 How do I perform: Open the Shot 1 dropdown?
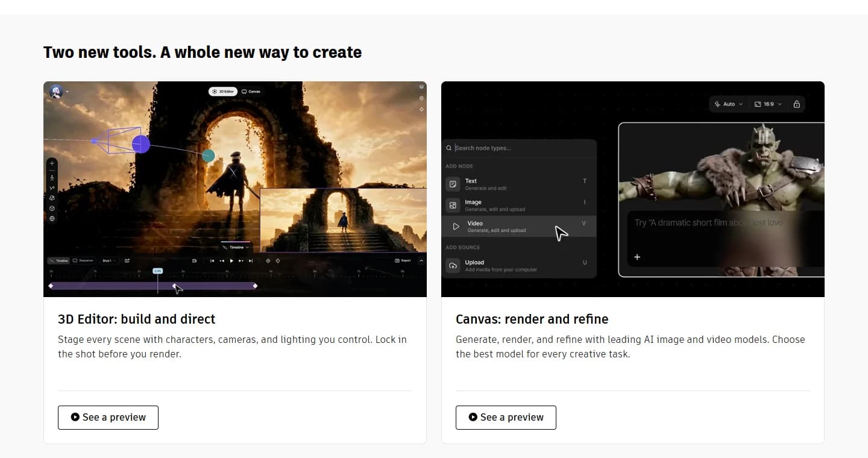pyautogui.click(x=109, y=261)
